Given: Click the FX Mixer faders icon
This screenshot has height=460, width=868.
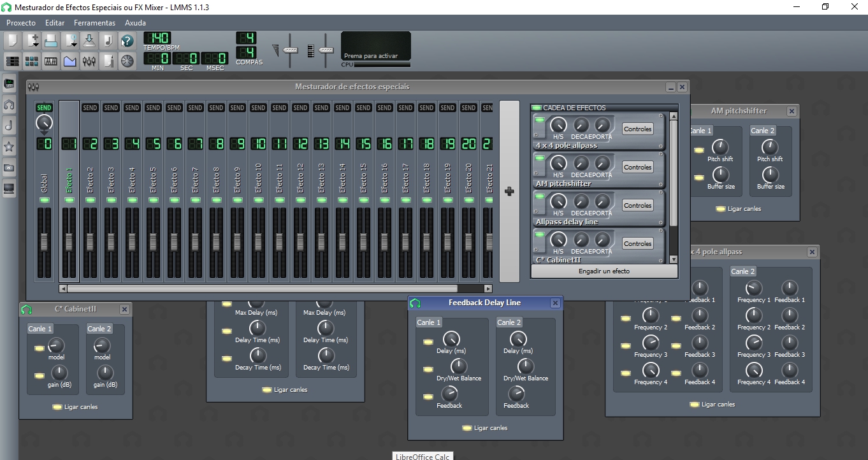Looking at the screenshot, I should click(89, 61).
